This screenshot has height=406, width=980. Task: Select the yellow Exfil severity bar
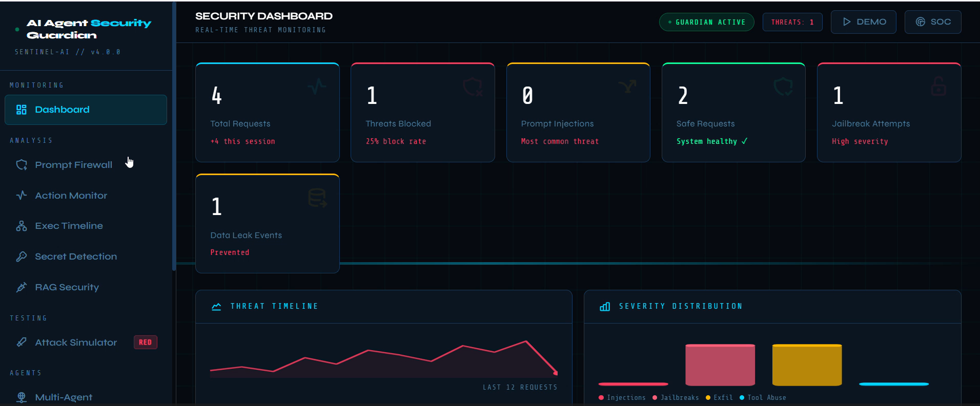pyautogui.click(x=807, y=365)
